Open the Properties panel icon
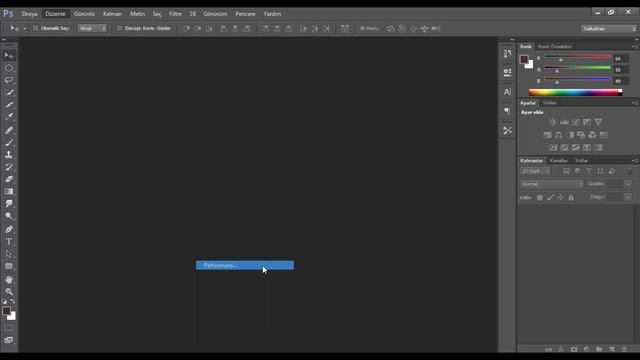Image resolution: width=640 pixels, height=360 pixels. (507, 73)
